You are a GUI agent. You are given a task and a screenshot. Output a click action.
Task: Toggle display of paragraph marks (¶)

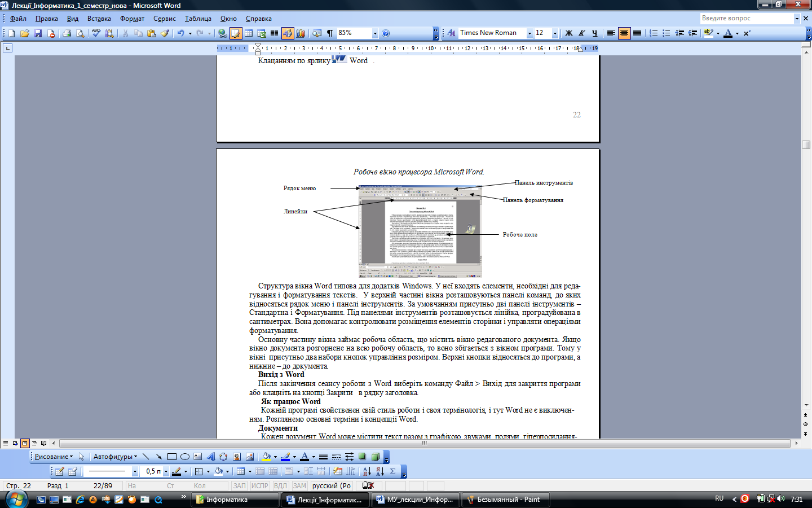[x=330, y=33]
